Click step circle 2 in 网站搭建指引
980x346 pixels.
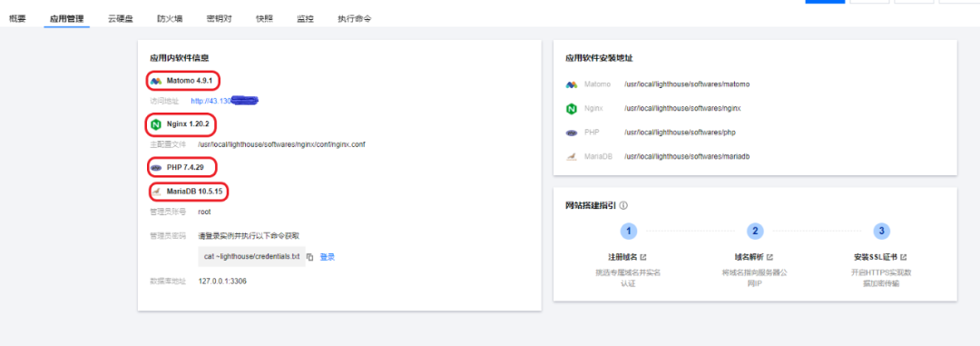point(755,231)
